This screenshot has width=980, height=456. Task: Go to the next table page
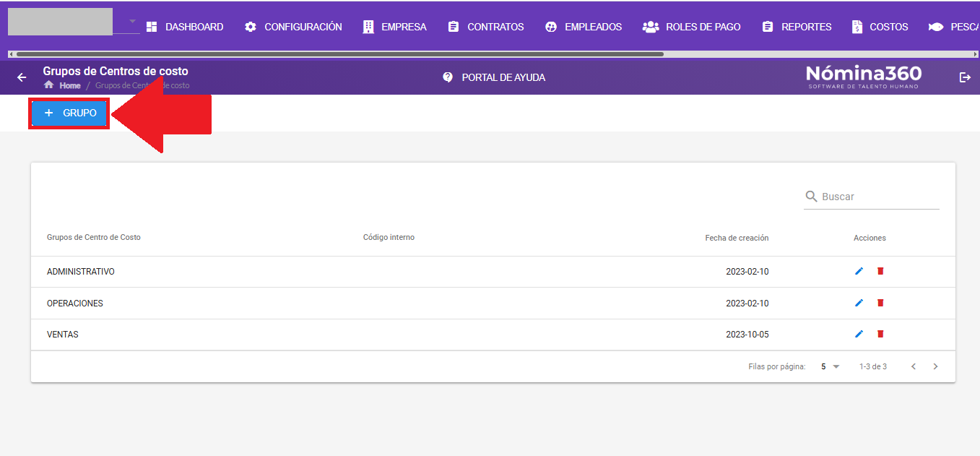click(935, 366)
